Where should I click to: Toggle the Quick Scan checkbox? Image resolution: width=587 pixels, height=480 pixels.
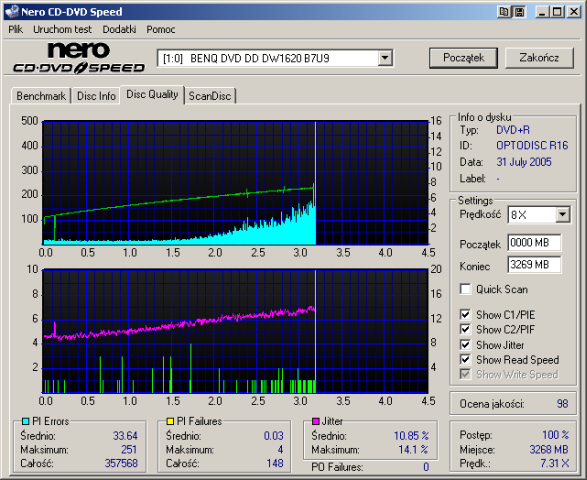point(465,289)
